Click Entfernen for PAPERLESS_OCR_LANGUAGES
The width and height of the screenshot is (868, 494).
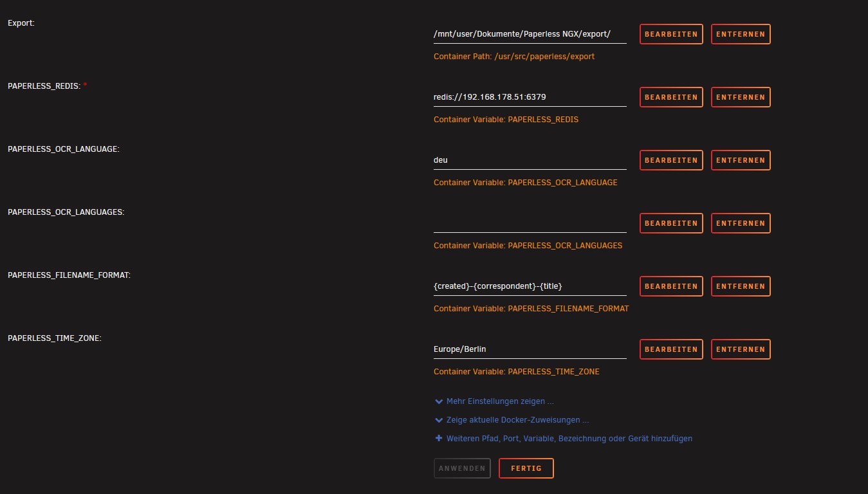point(741,223)
